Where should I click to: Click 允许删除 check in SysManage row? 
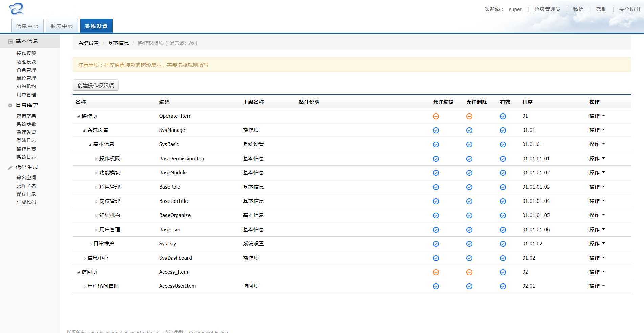pyautogui.click(x=469, y=130)
